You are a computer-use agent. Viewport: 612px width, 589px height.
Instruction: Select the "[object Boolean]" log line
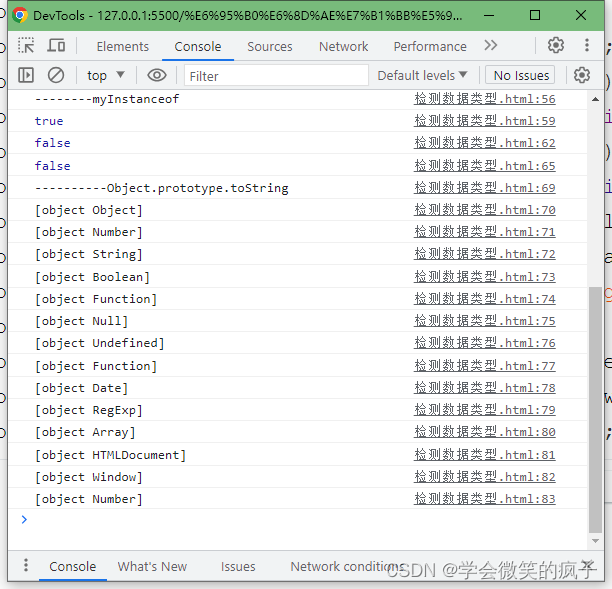92,277
